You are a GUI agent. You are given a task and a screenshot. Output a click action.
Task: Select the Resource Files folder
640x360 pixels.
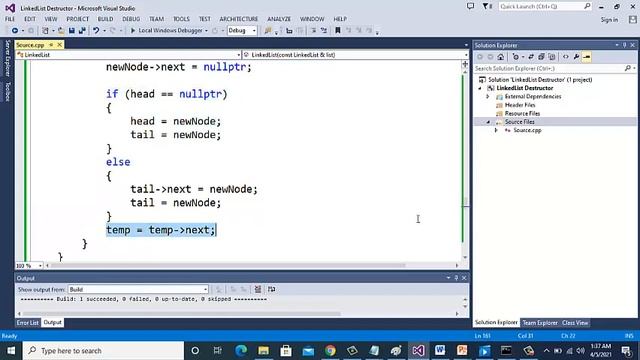pyautogui.click(x=522, y=113)
